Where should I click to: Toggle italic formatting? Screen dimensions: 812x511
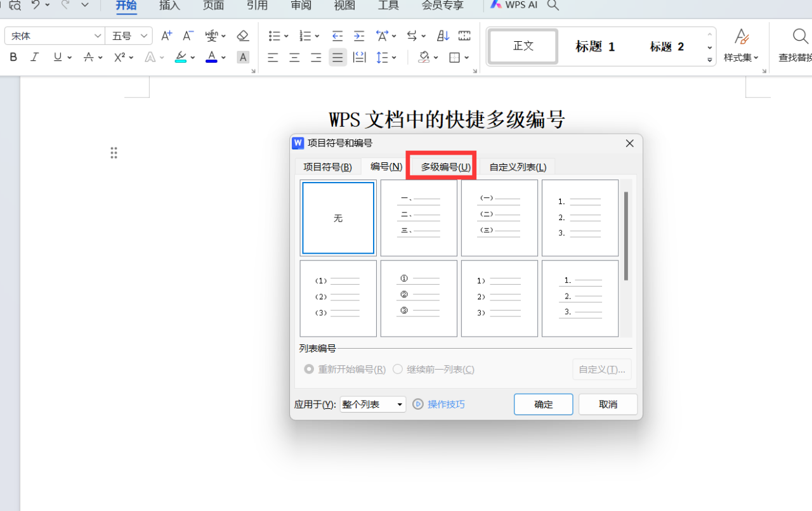[x=35, y=57]
